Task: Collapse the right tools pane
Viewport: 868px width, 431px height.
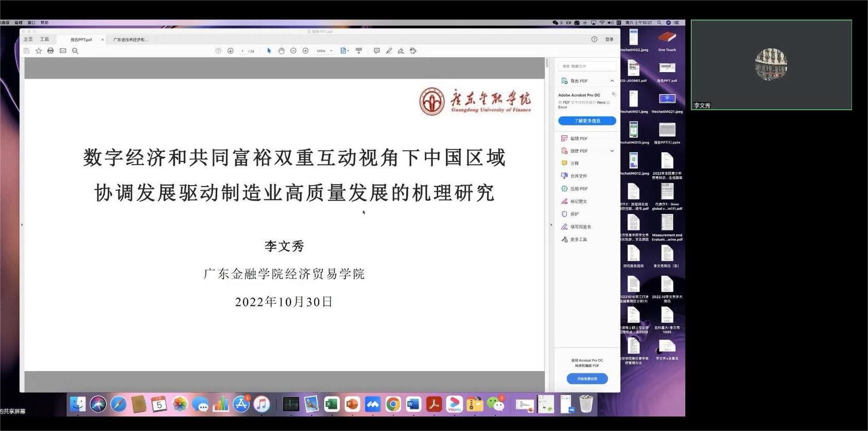Action: coord(551,225)
